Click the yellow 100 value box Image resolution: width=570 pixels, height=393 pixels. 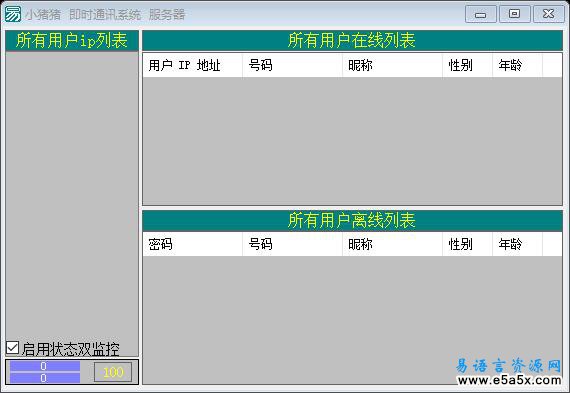coord(113,372)
